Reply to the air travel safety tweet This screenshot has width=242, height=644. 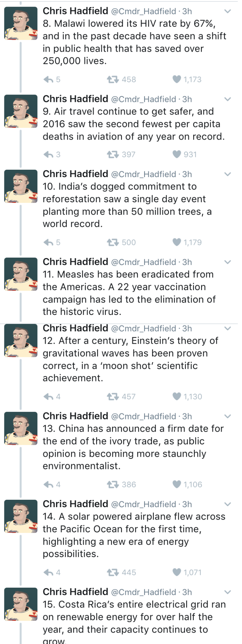point(49,155)
